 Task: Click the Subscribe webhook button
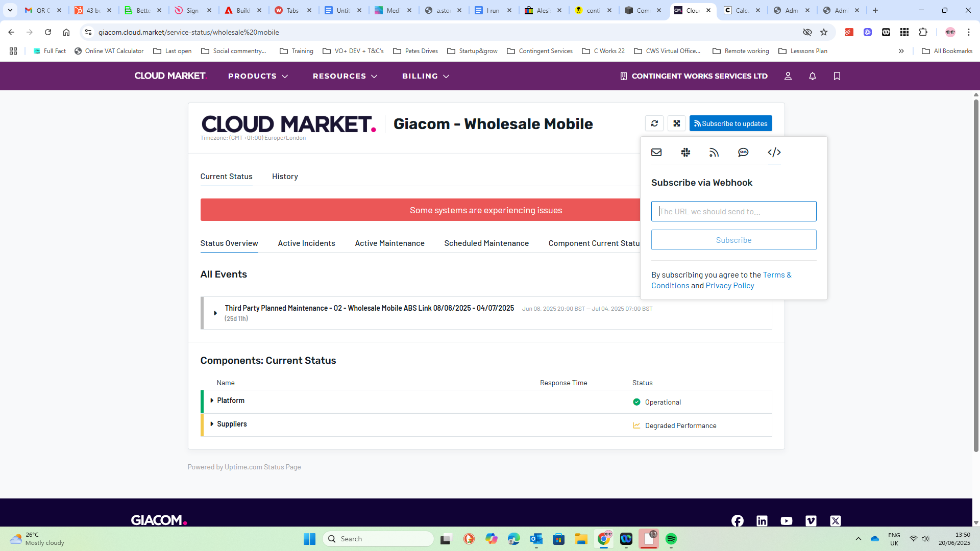[x=733, y=240]
